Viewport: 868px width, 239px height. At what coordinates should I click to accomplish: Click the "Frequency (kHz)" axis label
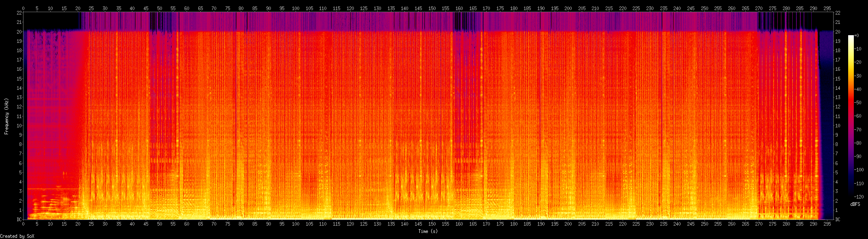click(6, 116)
